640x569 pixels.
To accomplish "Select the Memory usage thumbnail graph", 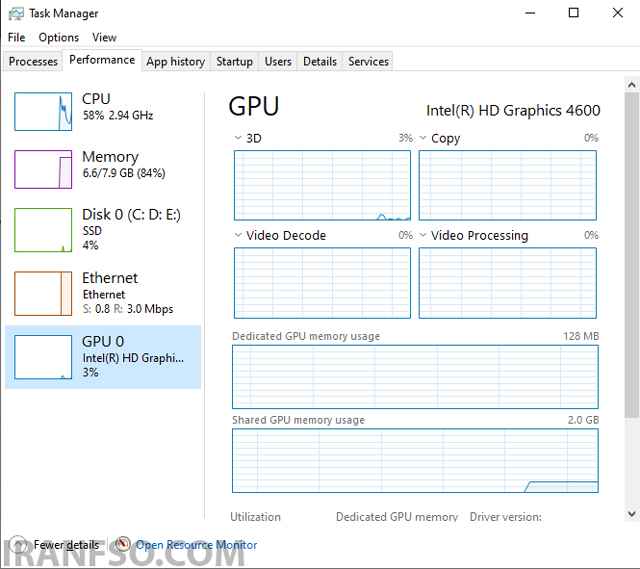I will point(43,169).
